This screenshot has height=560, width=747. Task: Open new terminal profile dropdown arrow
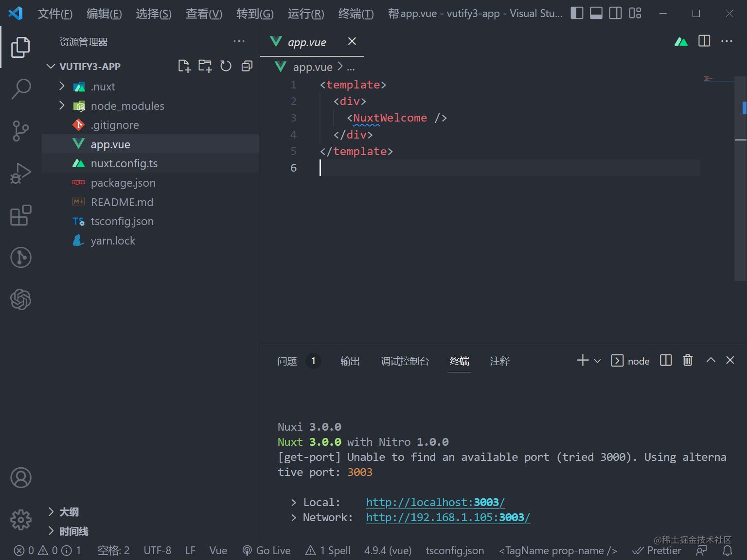point(598,361)
